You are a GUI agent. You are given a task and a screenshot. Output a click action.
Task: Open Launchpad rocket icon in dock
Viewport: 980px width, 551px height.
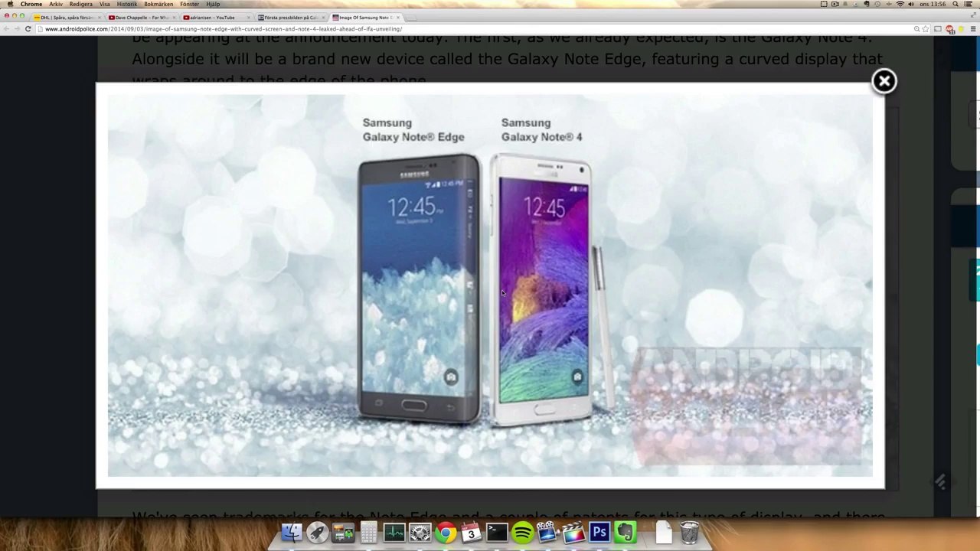[317, 533]
